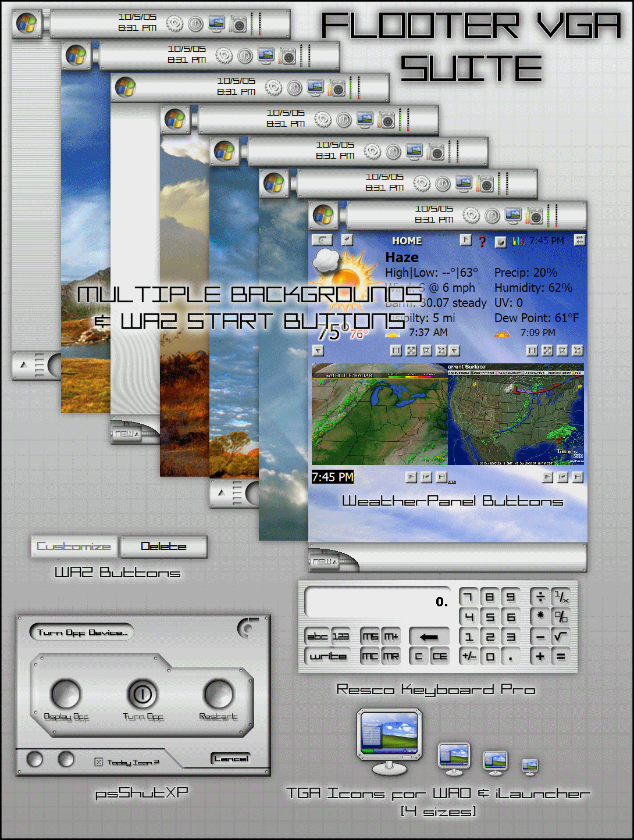
Task: Click the red question mark help icon
Action: (482, 241)
